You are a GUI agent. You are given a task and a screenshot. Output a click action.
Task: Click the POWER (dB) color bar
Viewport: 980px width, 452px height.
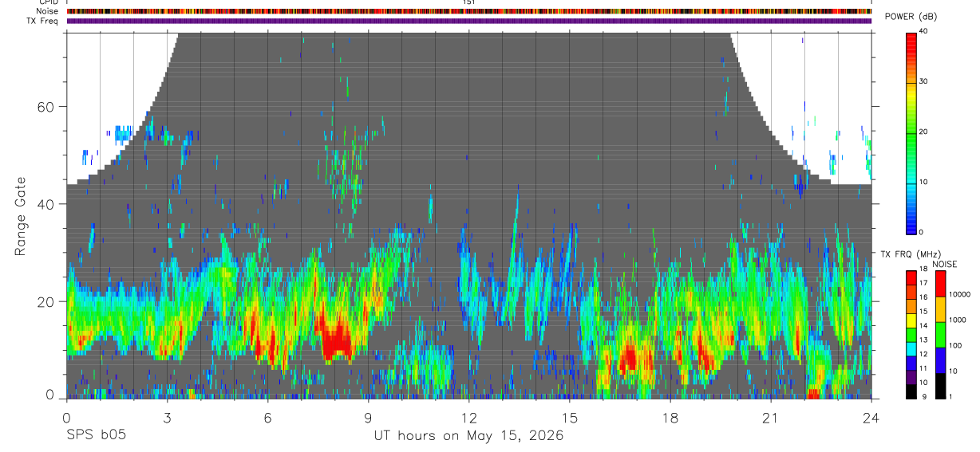911,132
